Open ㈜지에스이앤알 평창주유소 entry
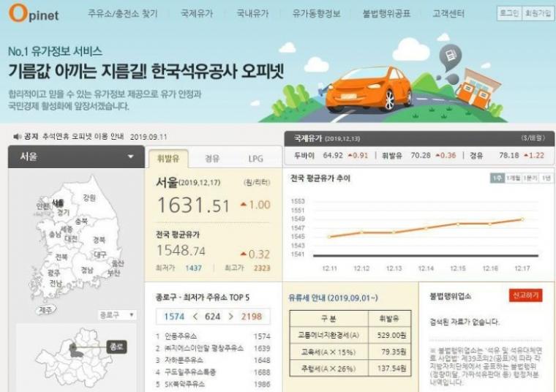The image size is (556, 392). coord(213,348)
